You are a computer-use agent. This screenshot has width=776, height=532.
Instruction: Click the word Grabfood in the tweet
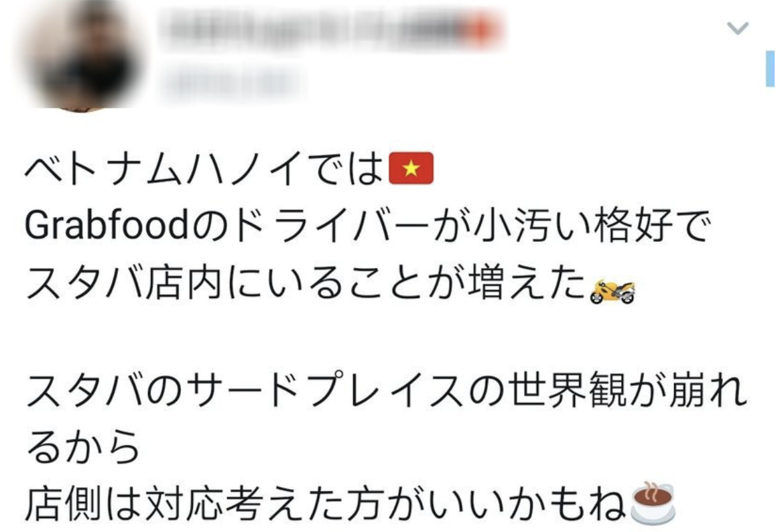point(107,225)
